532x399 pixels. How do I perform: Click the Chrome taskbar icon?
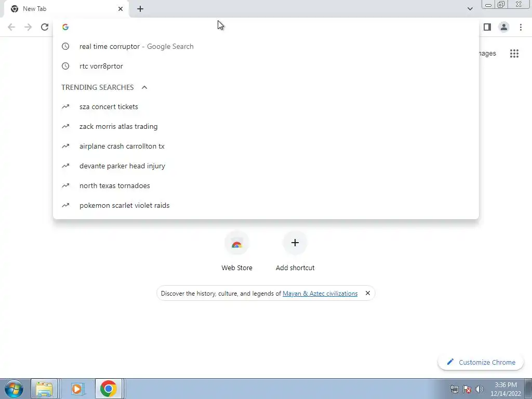coord(109,389)
